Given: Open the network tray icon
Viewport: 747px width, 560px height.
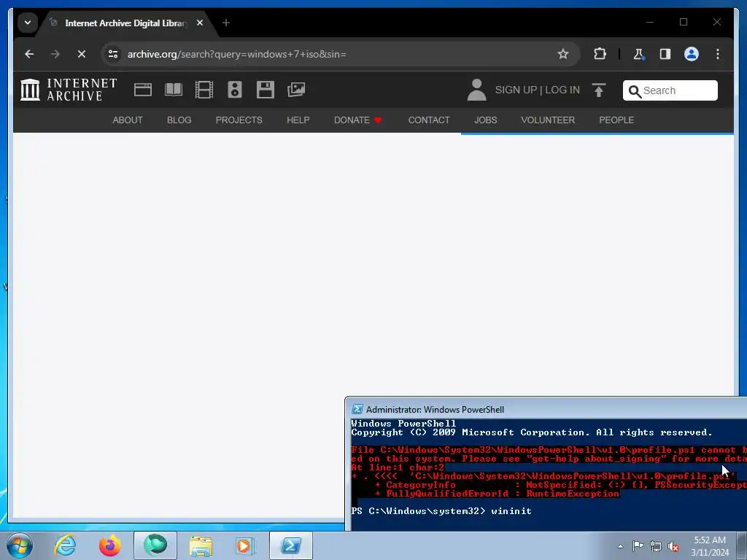Looking at the screenshot, I should coord(656,545).
